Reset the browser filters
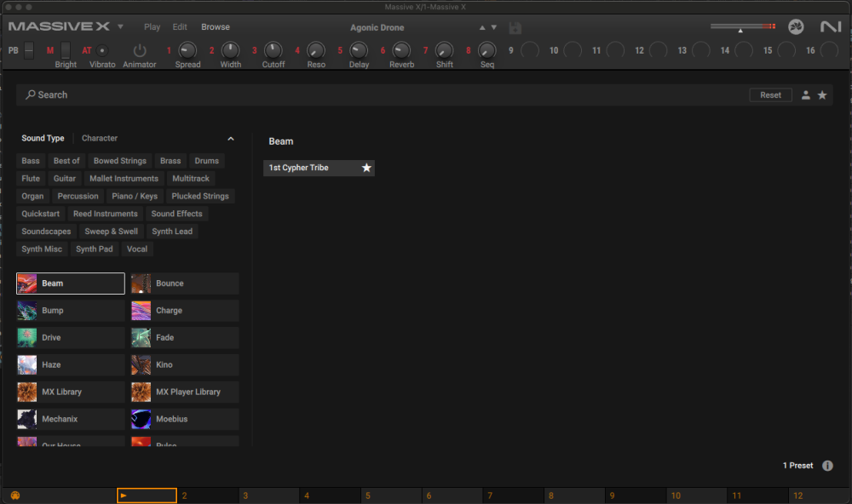Screen dimensions: 852x504 (x=770, y=95)
